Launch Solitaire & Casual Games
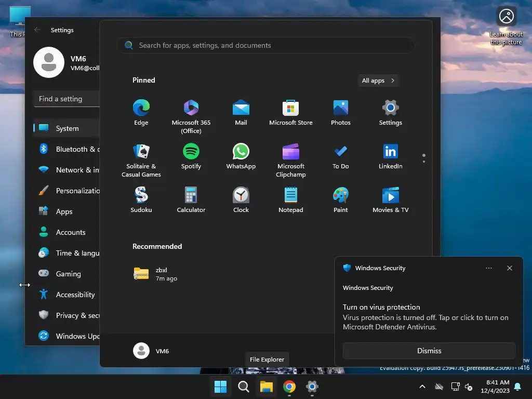The width and height of the screenshot is (532, 399). tap(141, 160)
